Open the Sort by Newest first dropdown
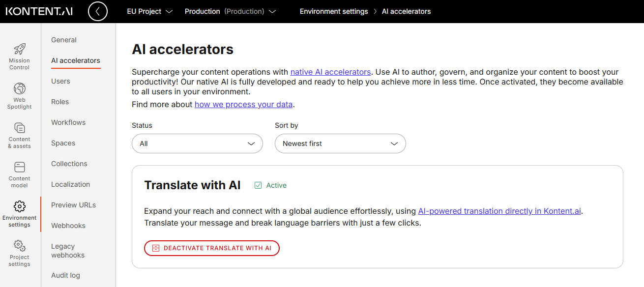The height and width of the screenshot is (287, 644). [340, 143]
